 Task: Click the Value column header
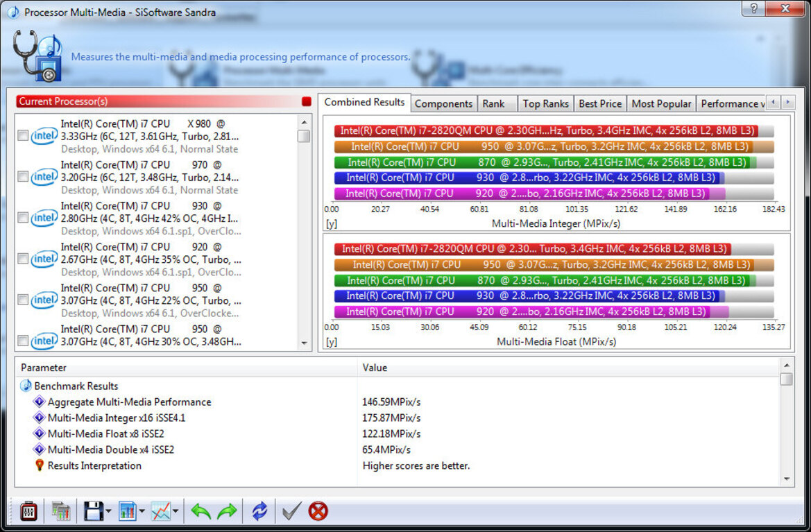tap(568, 368)
